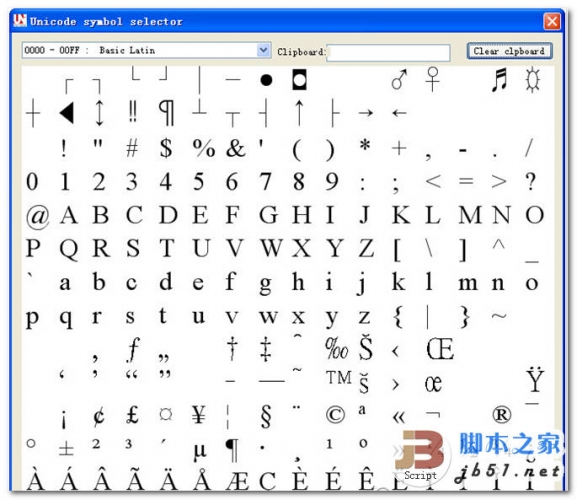Select the lowercase oe ligature
577x500 pixels.
pyautogui.click(x=433, y=384)
